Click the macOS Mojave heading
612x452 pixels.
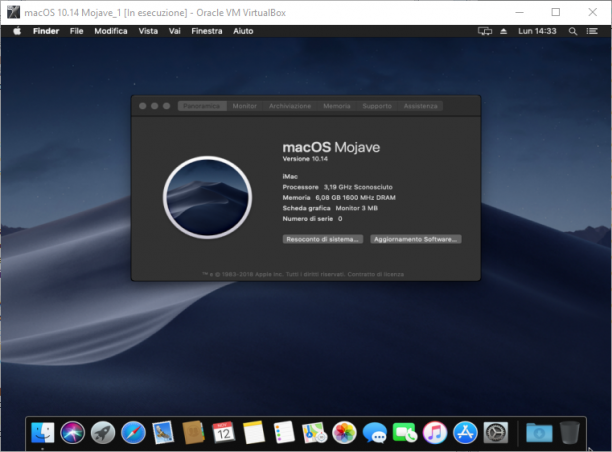coord(331,147)
